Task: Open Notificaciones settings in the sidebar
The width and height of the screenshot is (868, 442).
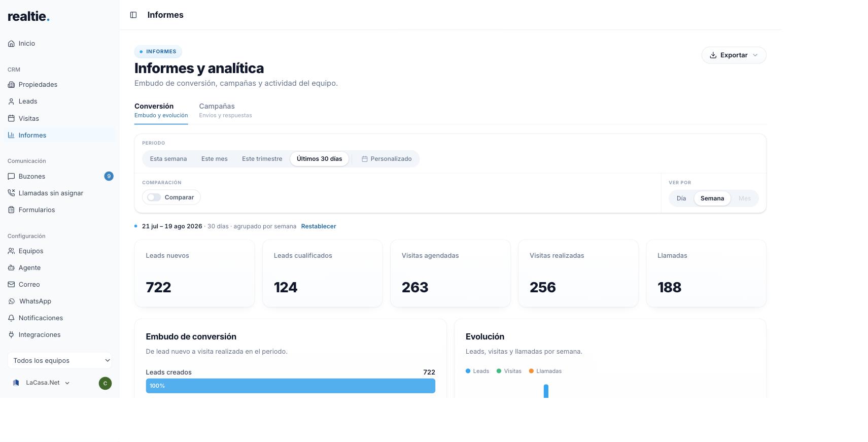Action: click(60, 318)
